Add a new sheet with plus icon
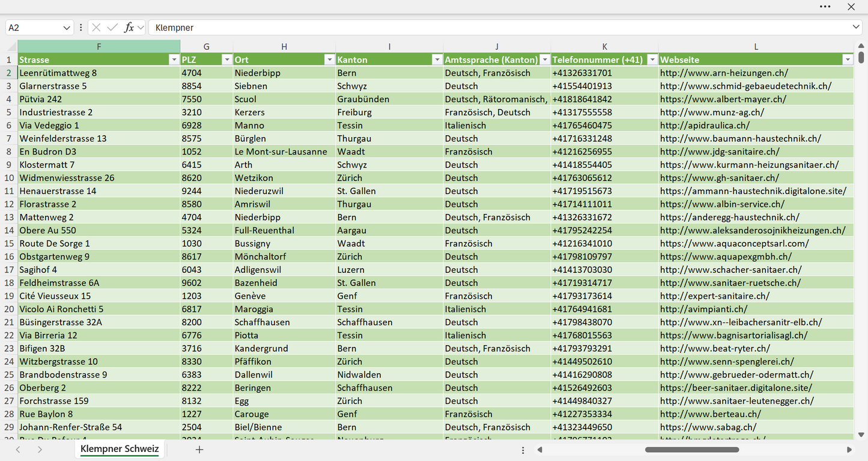 (199, 449)
